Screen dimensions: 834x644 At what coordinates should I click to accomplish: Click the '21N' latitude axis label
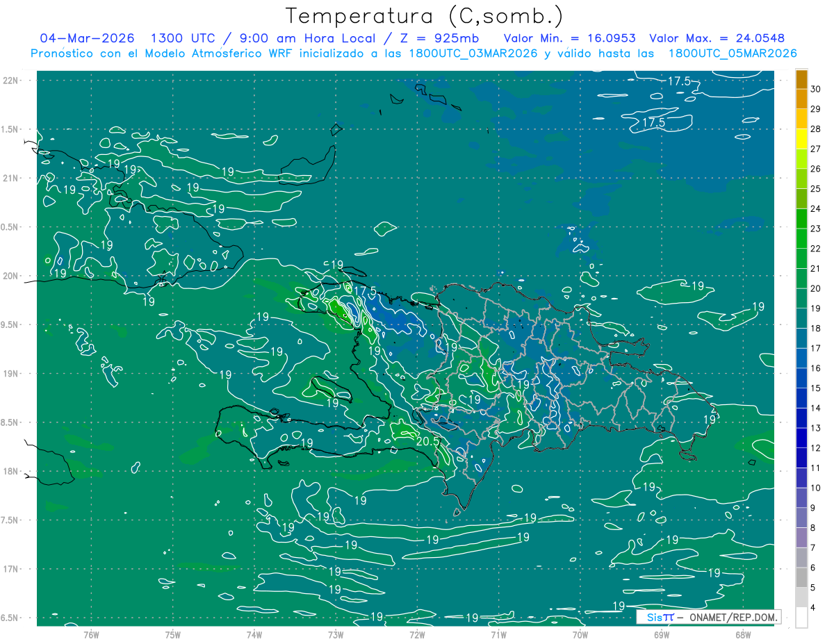12,178
